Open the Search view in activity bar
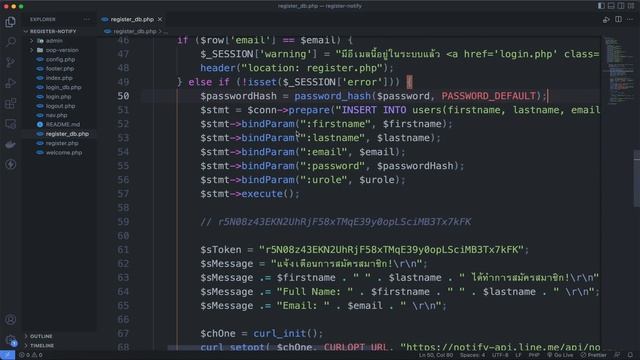 11,42
